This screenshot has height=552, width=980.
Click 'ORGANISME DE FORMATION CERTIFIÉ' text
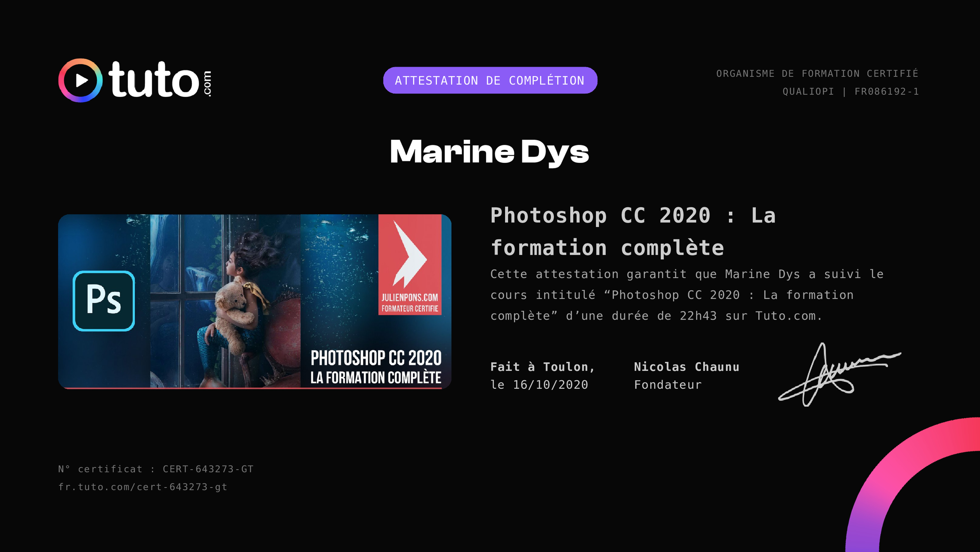pyautogui.click(x=817, y=74)
